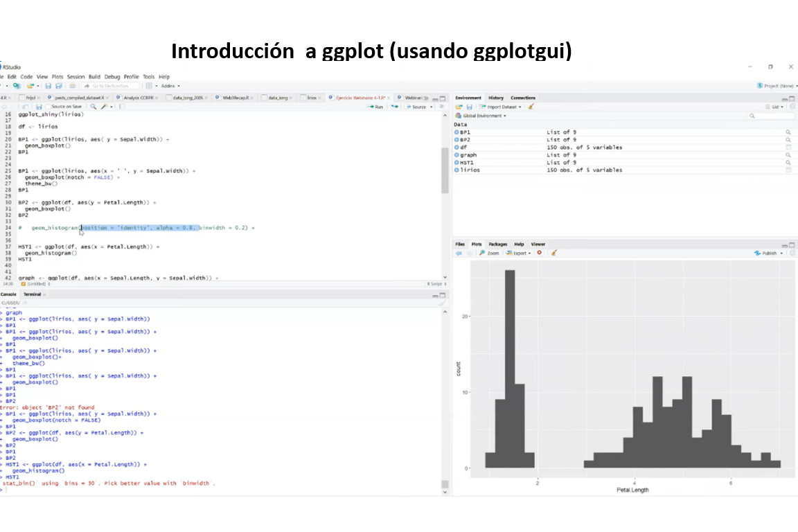
Task: Save workspace using environment pane disk icon
Action: coord(469,107)
